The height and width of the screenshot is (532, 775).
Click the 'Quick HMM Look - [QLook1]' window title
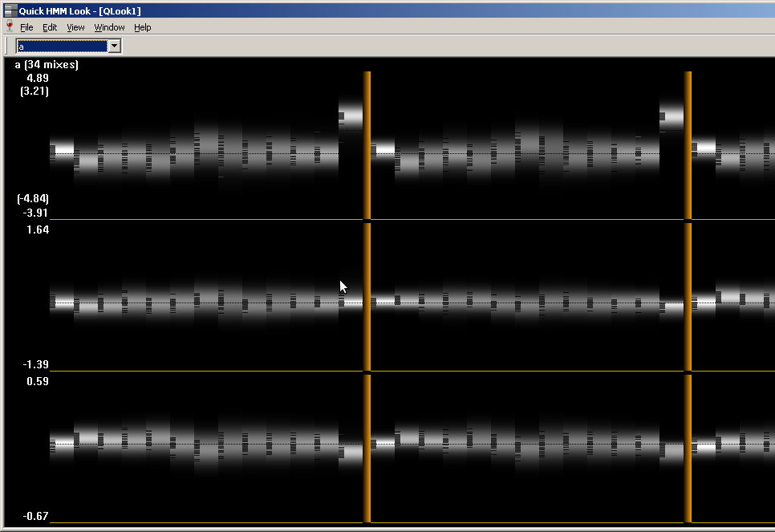tap(80, 11)
